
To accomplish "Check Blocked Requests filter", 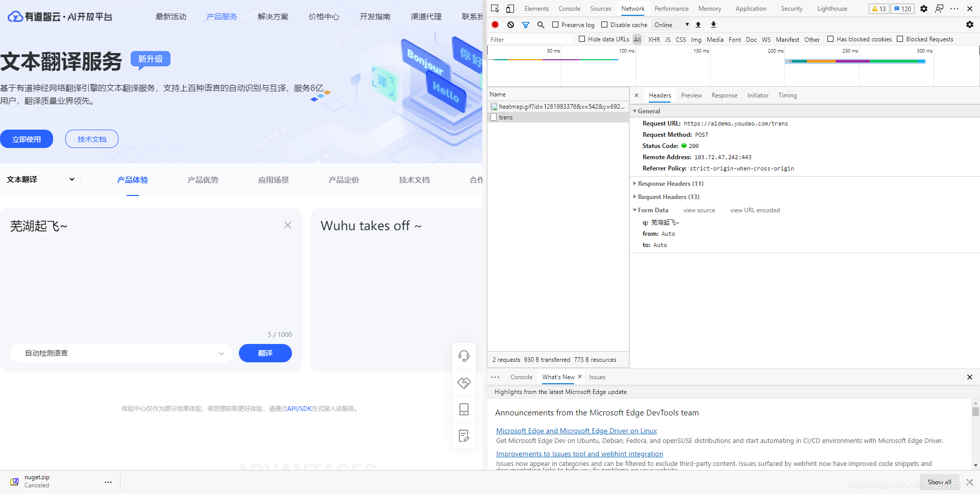I will point(900,39).
